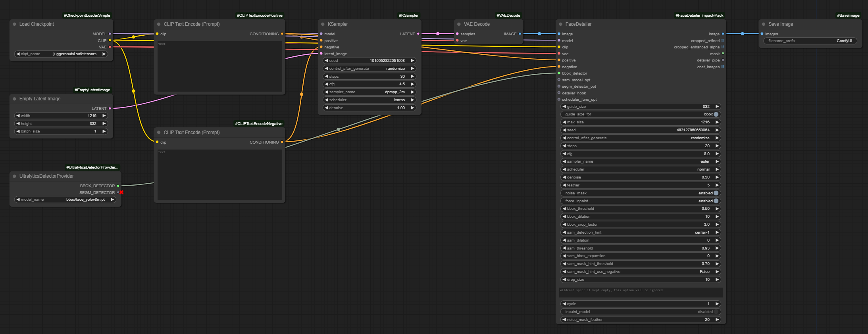The image size is (868, 334).
Task: Click the VAE Decode node's collapse dot
Action: 459,24
